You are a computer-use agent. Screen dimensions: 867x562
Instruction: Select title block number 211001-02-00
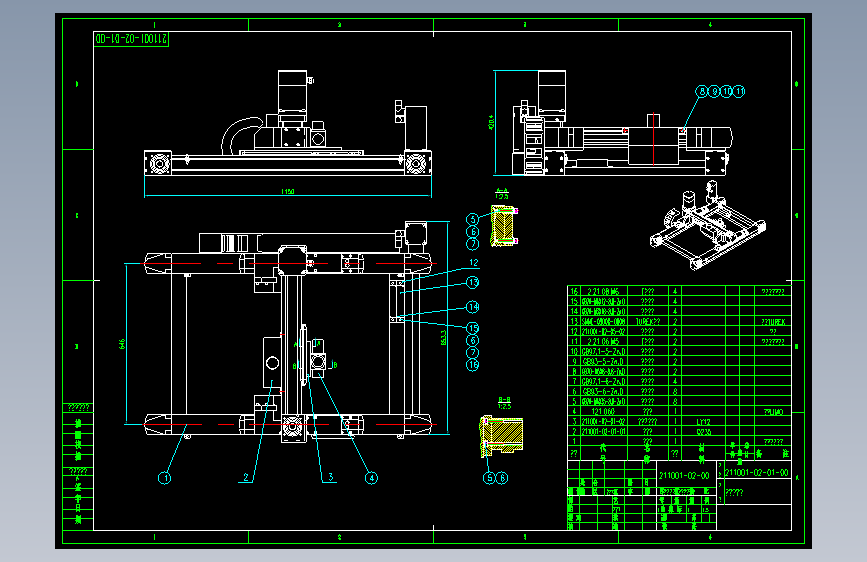pyautogui.click(x=685, y=476)
